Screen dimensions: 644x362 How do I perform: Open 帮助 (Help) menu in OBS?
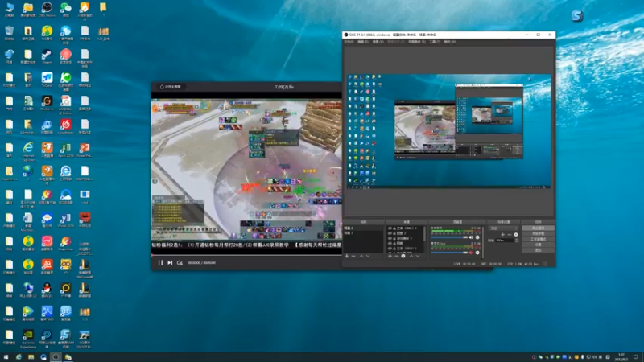(x=450, y=42)
